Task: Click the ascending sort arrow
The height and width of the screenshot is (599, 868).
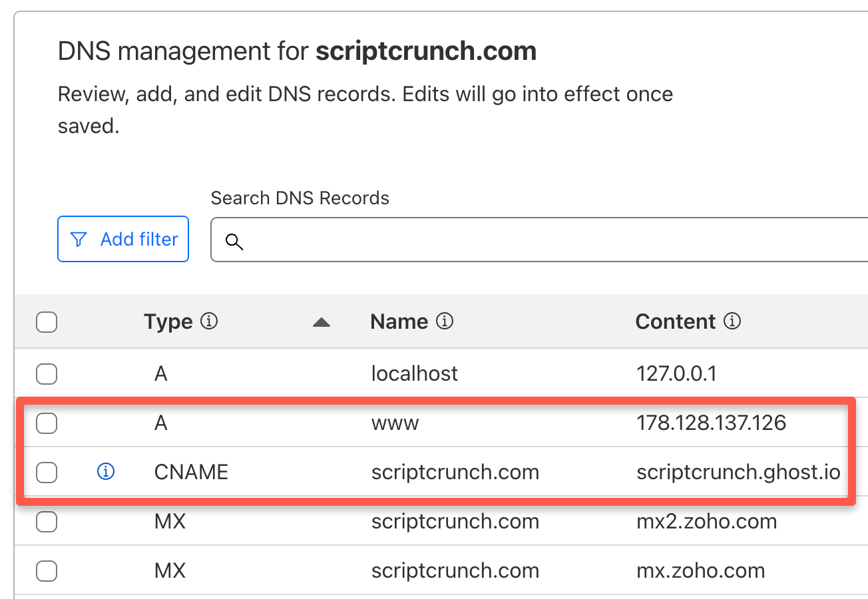Action: point(322,323)
